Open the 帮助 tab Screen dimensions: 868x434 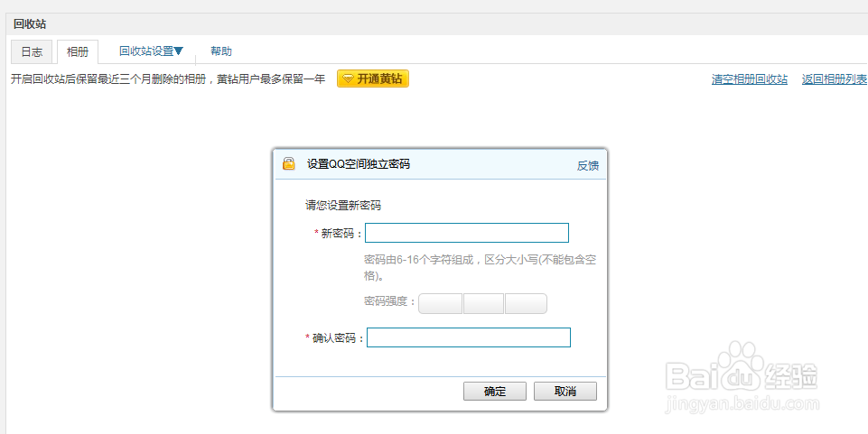(220, 51)
